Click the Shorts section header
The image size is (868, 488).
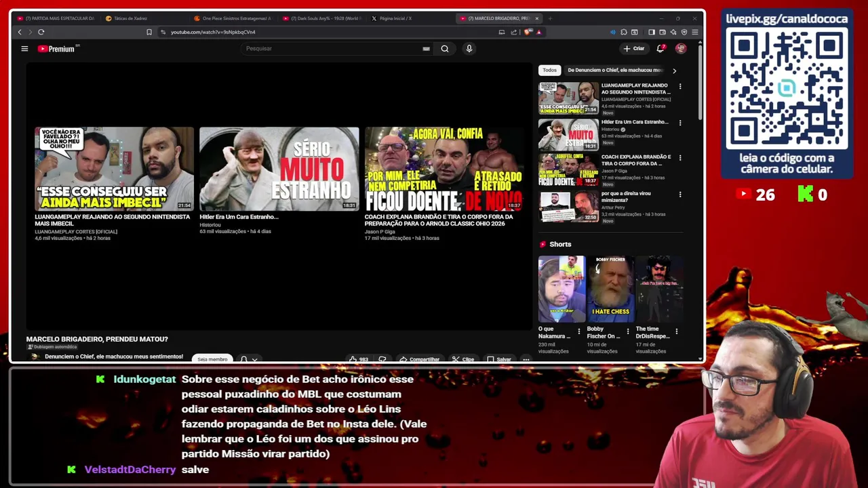pos(560,244)
